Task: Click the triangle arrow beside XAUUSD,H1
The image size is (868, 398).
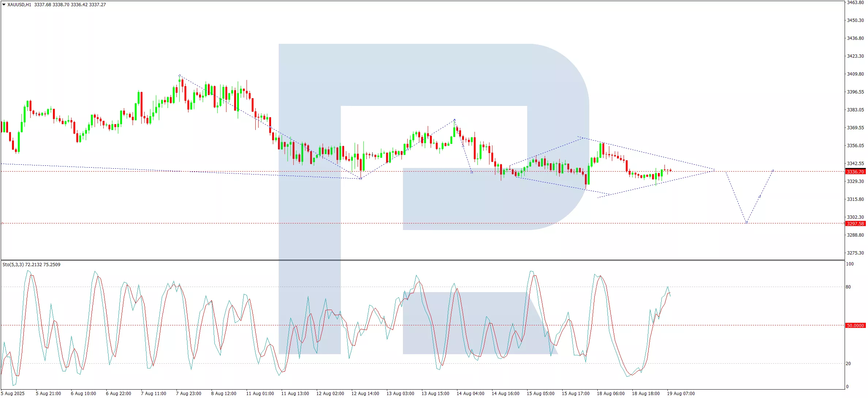Action: tap(4, 5)
